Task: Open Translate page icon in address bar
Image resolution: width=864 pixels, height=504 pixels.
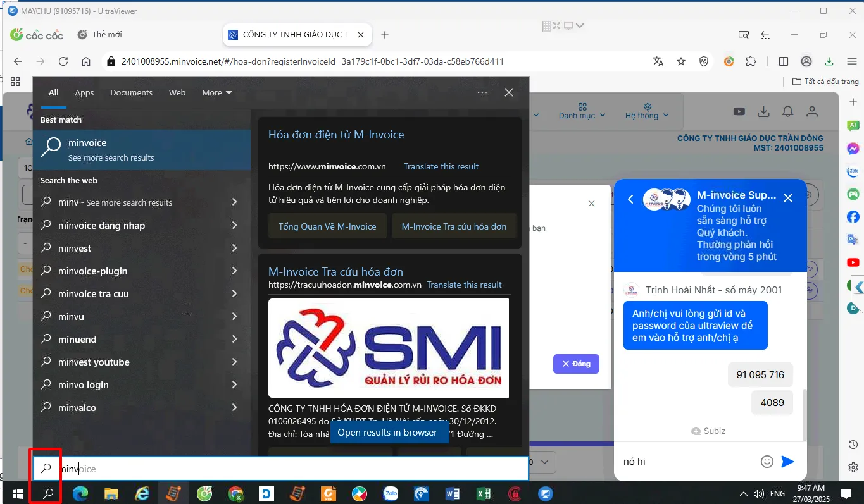Action: click(658, 61)
